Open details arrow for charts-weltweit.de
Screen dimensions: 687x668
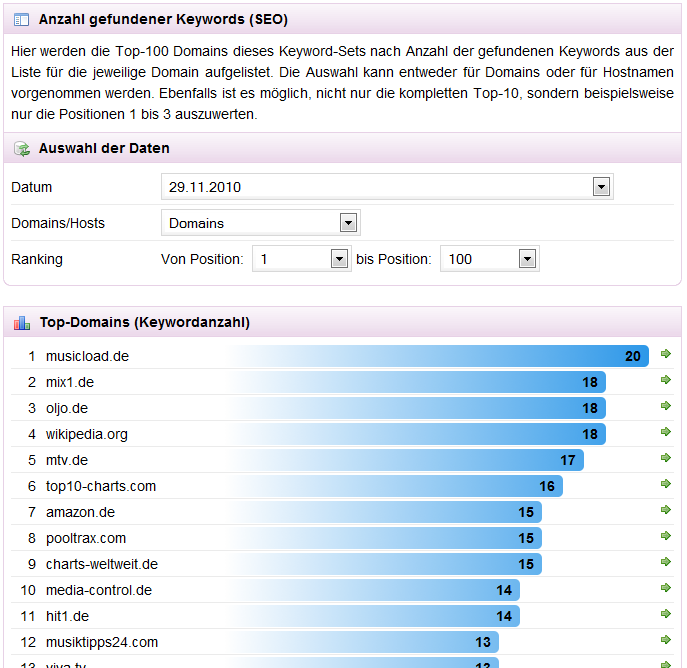(x=666, y=562)
